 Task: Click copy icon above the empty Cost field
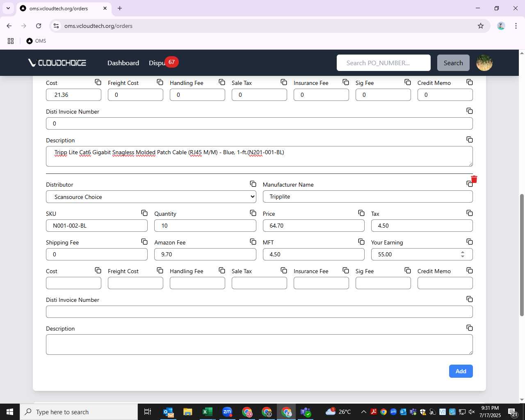pyautogui.click(x=98, y=270)
